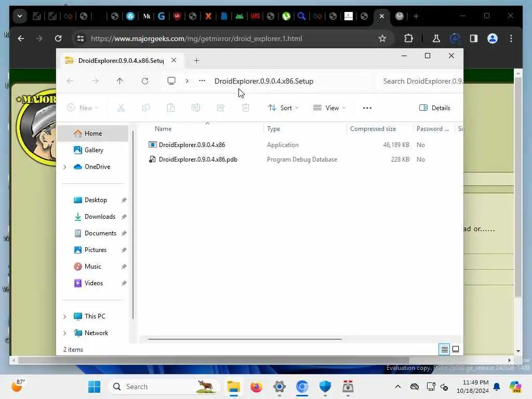
Task: Open Firefox from the taskbar
Action: click(256, 387)
